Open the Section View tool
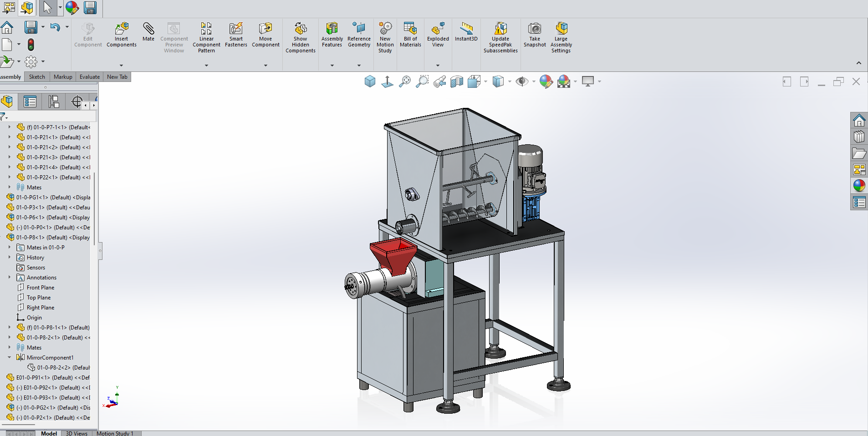The image size is (868, 436). click(456, 81)
